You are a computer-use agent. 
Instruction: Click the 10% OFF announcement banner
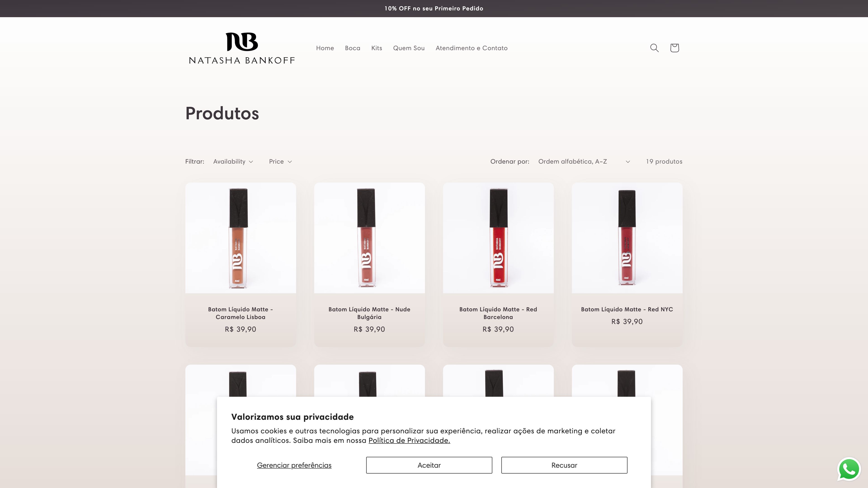point(434,8)
